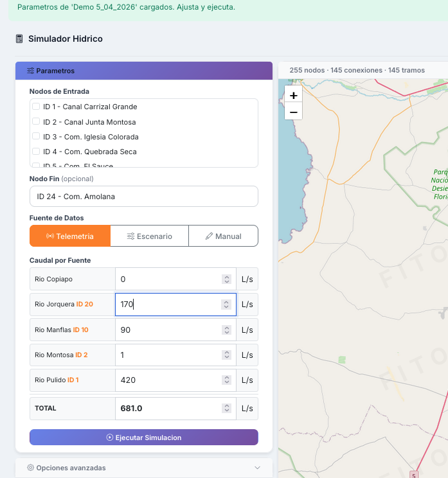Check ID 2 - Canal Junta Montosa
448x478 pixels.
tap(36, 121)
